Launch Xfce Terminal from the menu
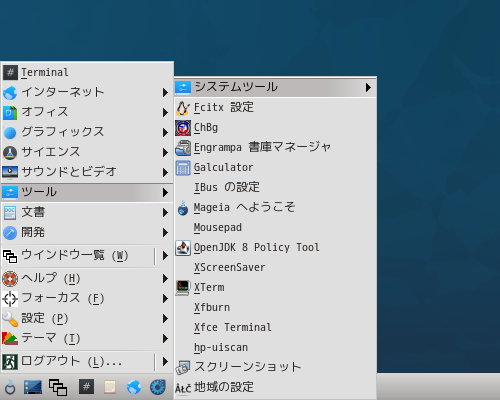 click(x=275, y=327)
